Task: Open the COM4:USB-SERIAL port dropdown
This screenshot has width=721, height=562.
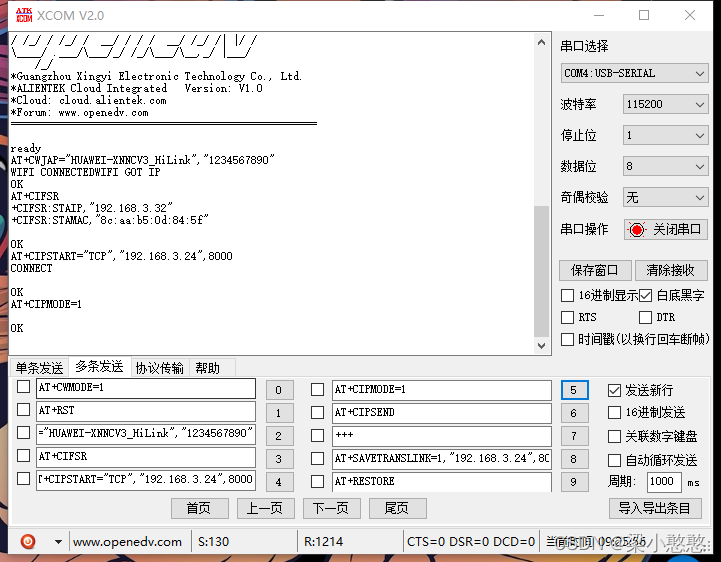Action: point(635,73)
